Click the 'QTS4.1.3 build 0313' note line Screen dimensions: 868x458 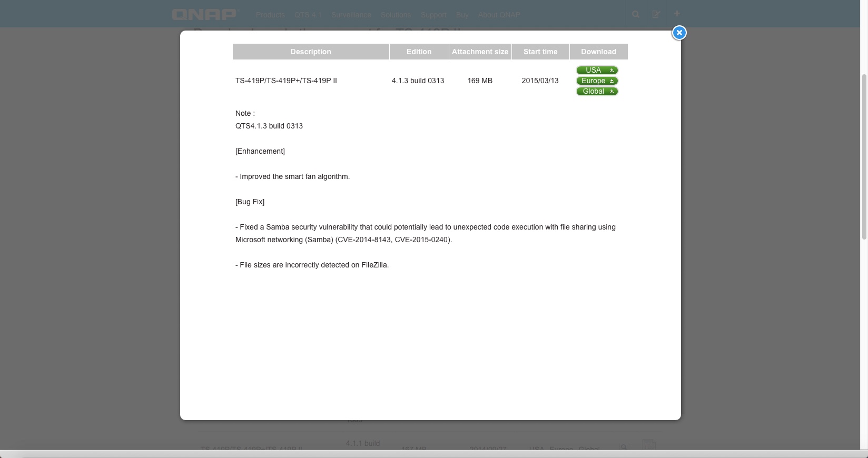[x=269, y=126]
